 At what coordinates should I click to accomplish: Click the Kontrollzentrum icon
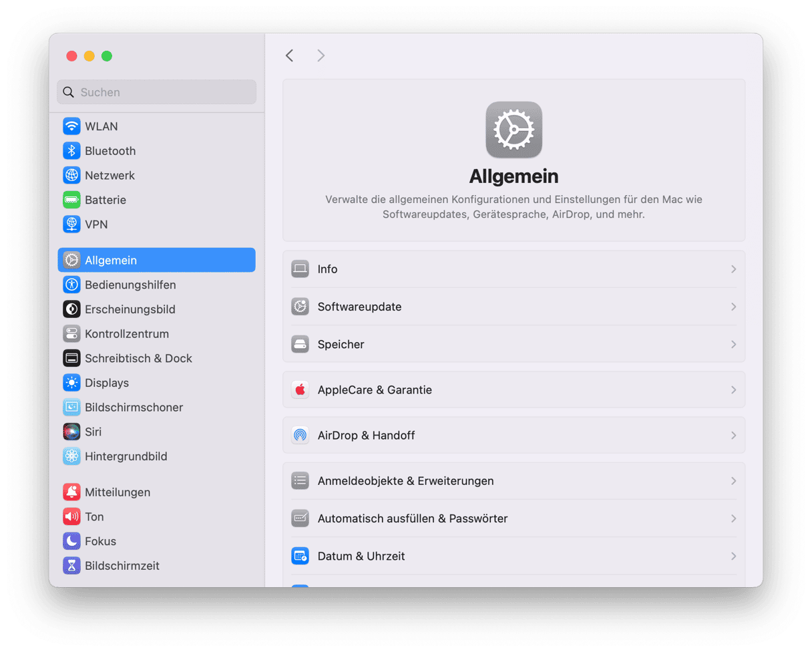(71, 334)
